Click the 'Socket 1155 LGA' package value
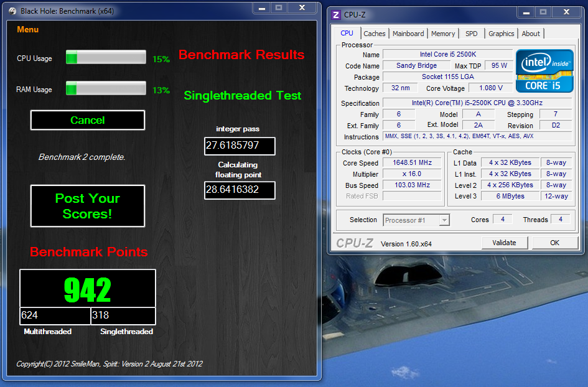 tap(448, 77)
